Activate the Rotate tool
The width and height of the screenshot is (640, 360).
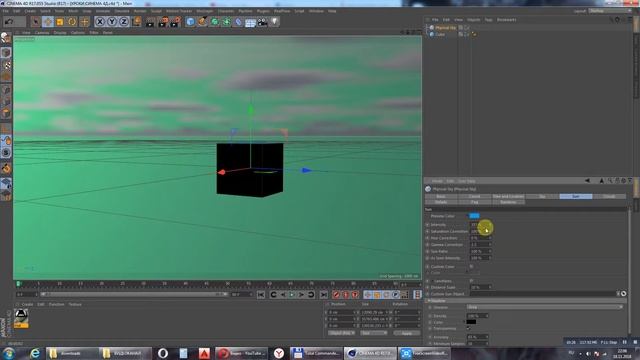[x=72, y=22]
